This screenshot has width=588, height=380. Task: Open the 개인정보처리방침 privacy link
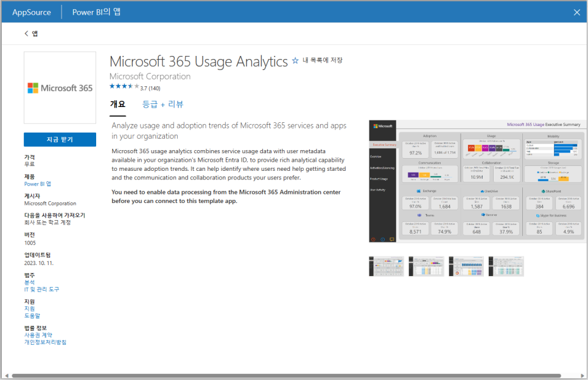click(45, 342)
